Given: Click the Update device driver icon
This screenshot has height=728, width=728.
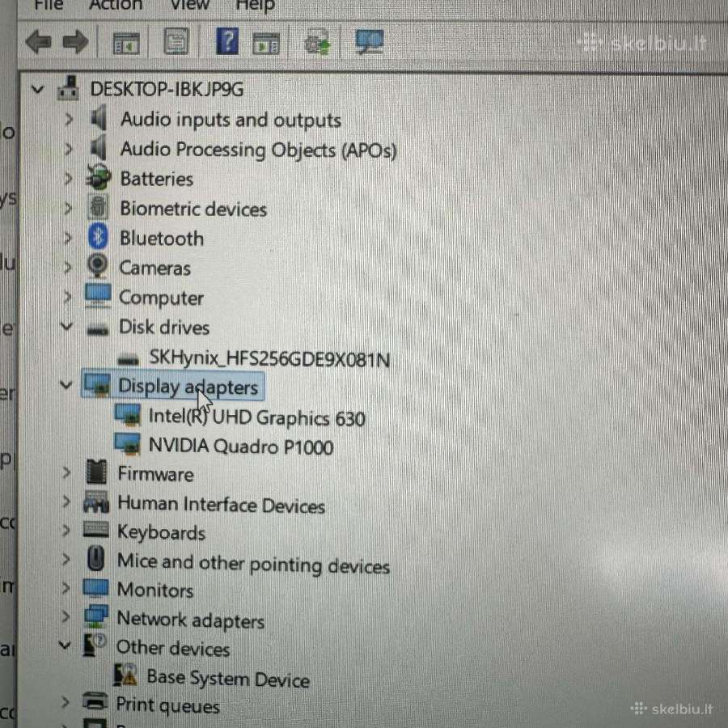Looking at the screenshot, I should tap(317, 42).
